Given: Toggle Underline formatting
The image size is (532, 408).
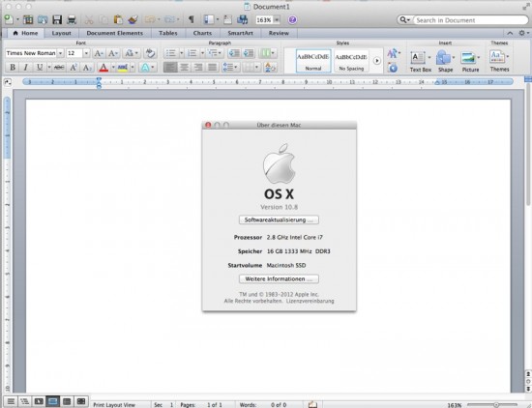Looking at the screenshot, I should [x=40, y=67].
